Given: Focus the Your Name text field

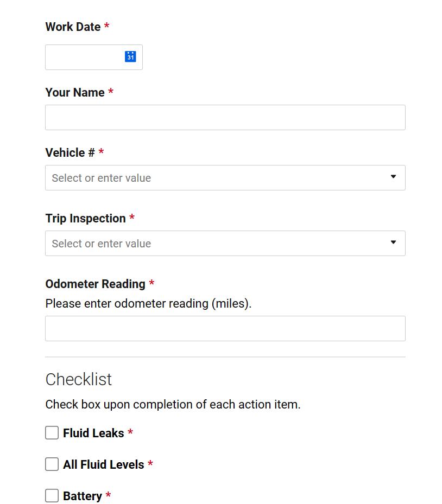Looking at the screenshot, I should pos(225,117).
